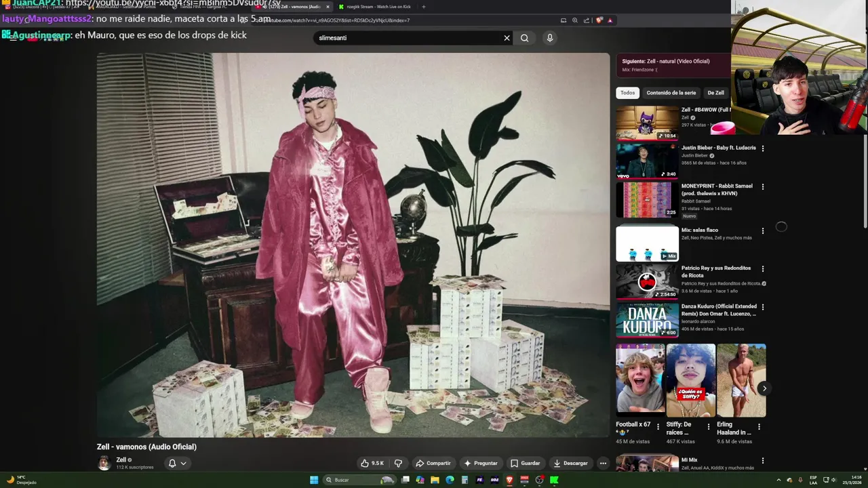Viewport: 868px width, 488px height.
Task: Open Siguiente: Zell - natural playlist panel
Action: pyautogui.click(x=673, y=65)
